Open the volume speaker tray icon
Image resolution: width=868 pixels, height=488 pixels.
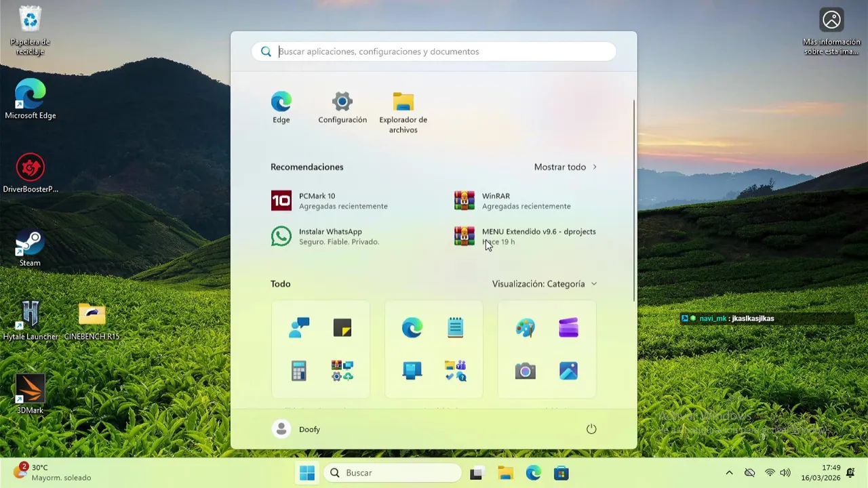tap(785, 473)
